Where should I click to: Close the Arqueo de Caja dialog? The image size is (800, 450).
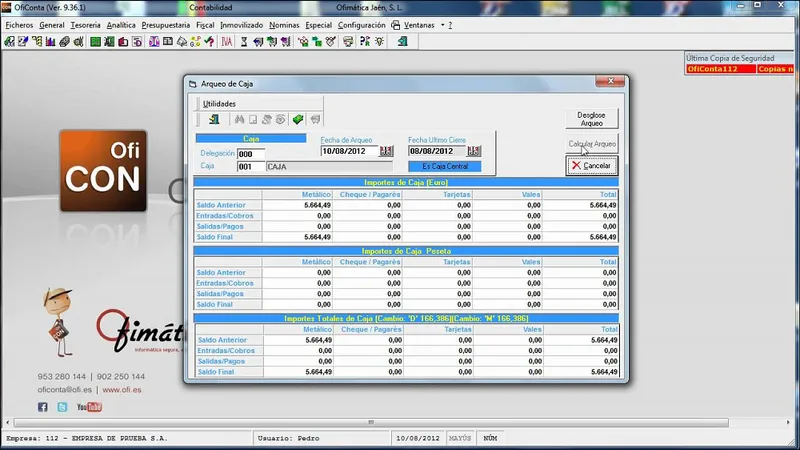pyautogui.click(x=610, y=81)
